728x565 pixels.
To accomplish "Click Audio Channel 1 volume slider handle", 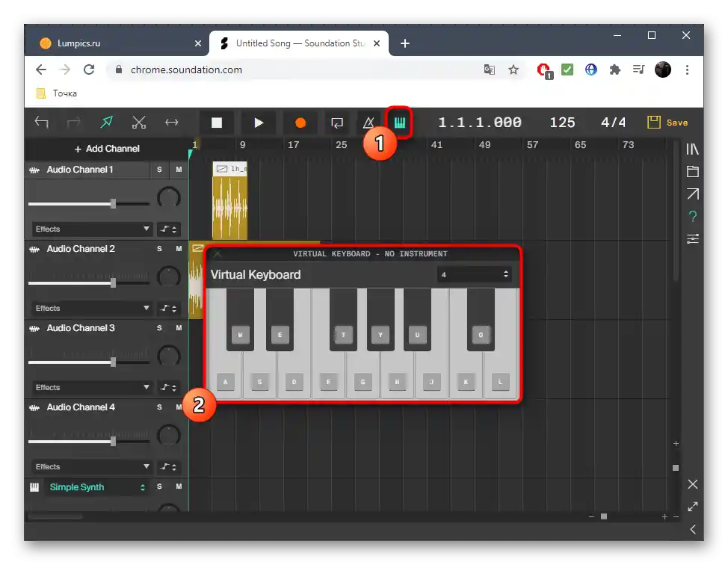I will click(114, 204).
